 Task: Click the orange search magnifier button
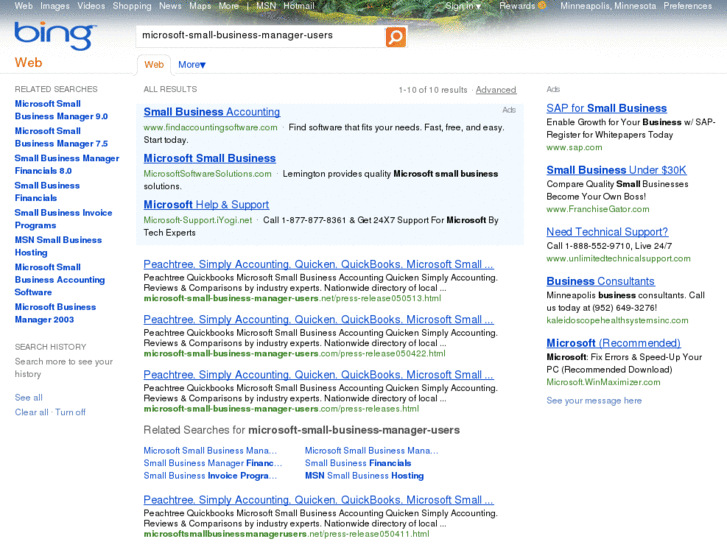click(x=395, y=37)
